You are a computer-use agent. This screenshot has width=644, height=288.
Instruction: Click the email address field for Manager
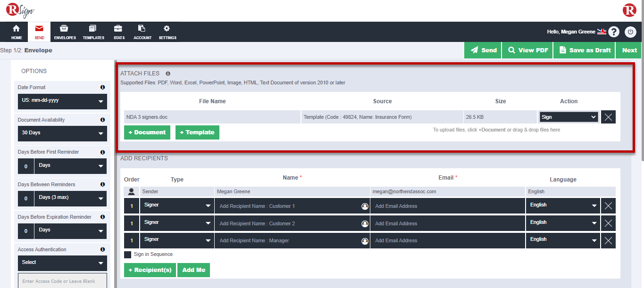pos(447,240)
